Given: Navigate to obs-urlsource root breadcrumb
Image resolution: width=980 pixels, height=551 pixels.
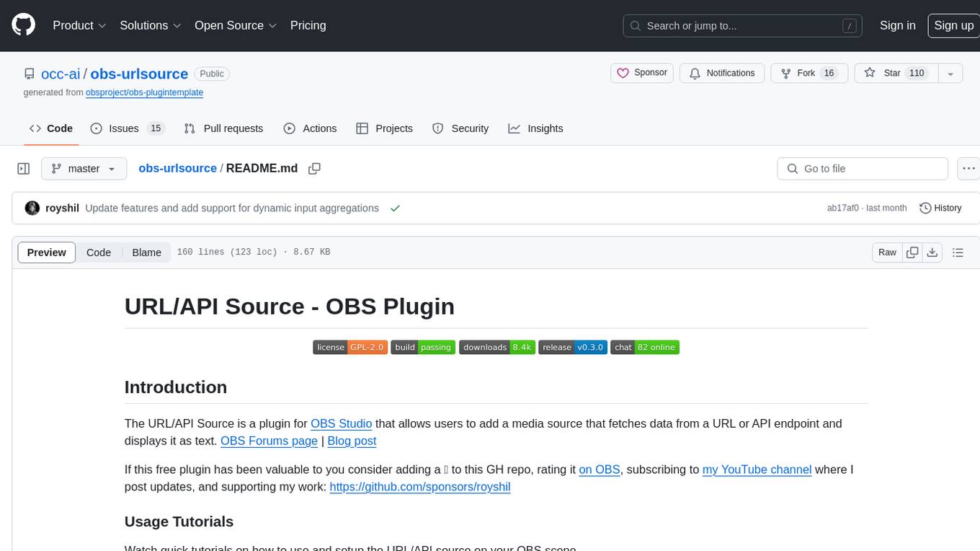Looking at the screenshot, I should tap(177, 168).
